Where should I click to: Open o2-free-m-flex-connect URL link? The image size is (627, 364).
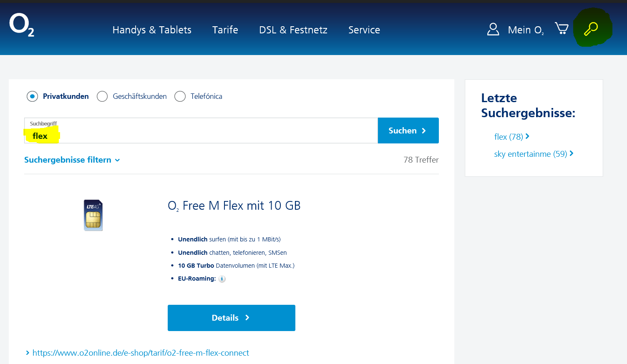coord(141,353)
